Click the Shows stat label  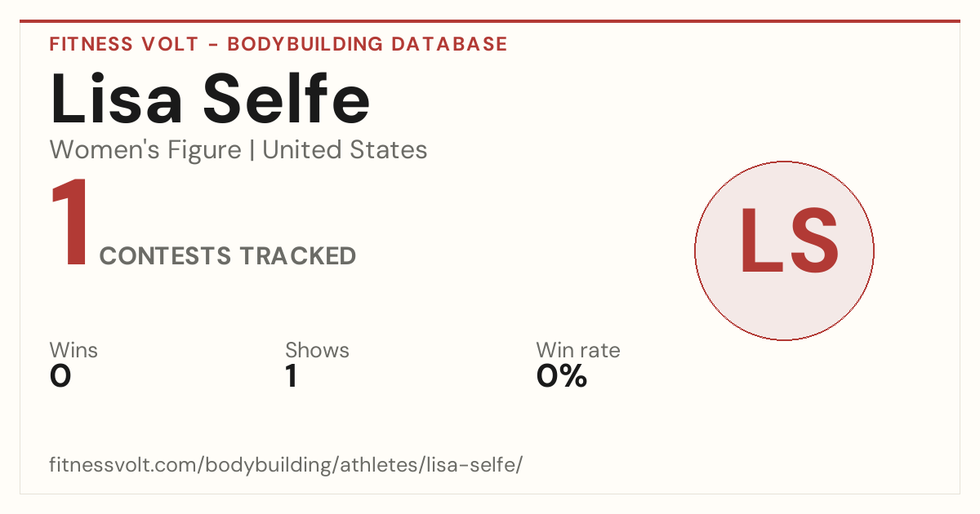[317, 350]
